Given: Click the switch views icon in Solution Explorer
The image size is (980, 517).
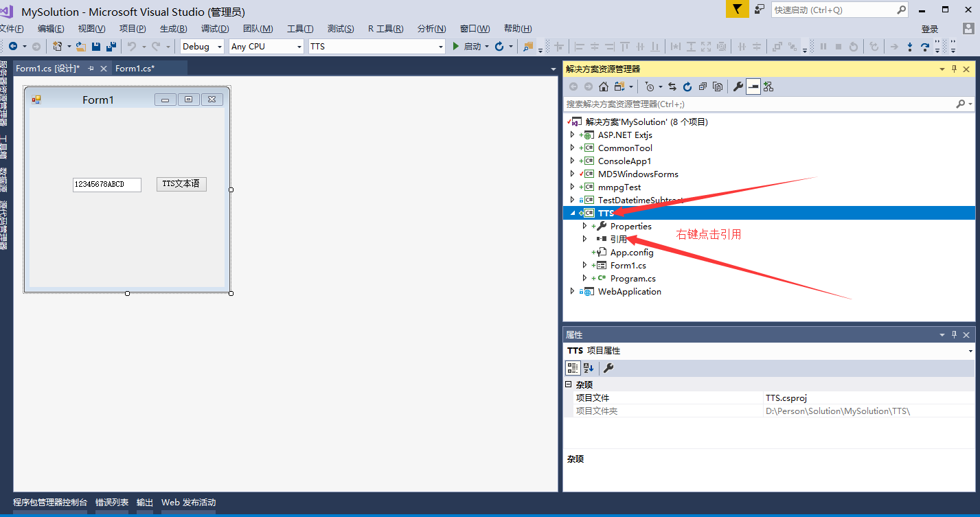Looking at the screenshot, I should 619,87.
